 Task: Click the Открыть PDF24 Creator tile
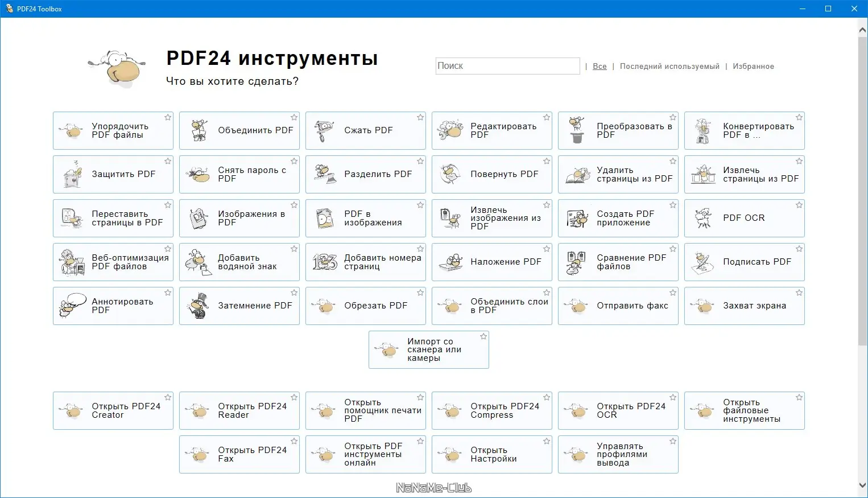[113, 411]
